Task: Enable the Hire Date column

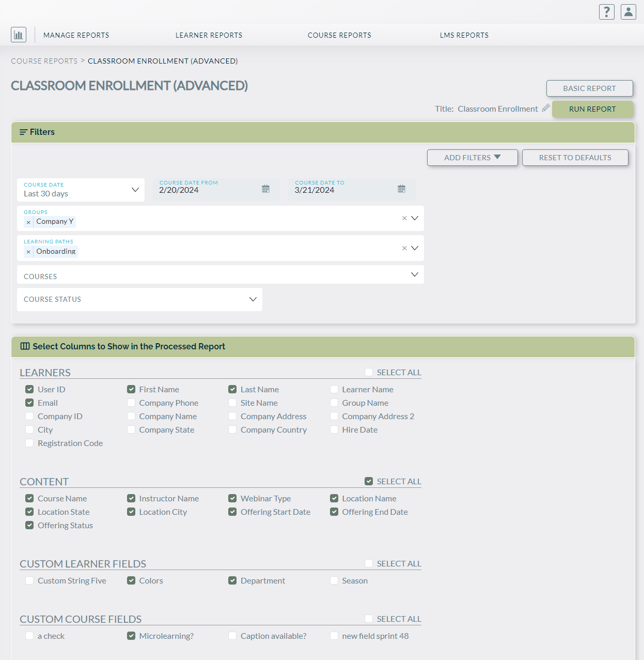Action: click(334, 429)
